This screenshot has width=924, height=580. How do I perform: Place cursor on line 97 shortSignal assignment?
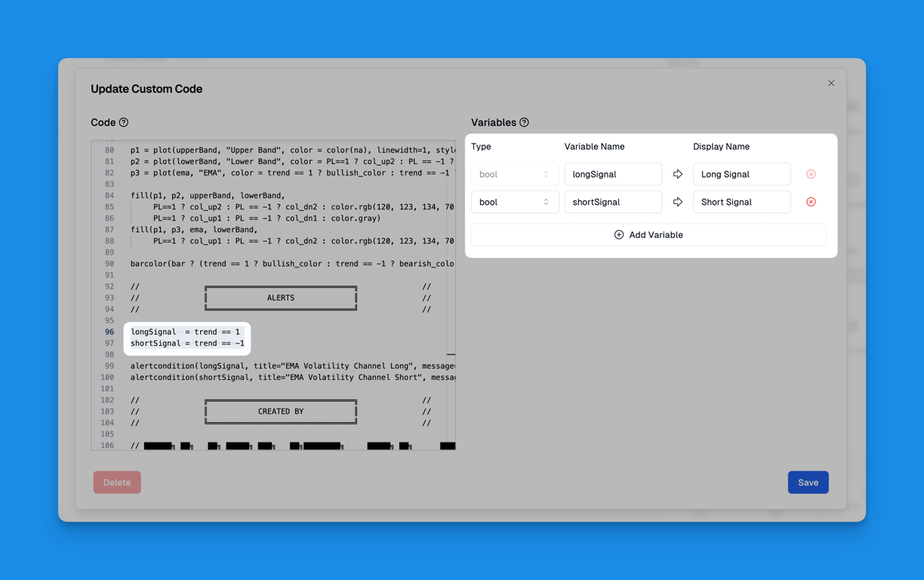[x=187, y=344]
